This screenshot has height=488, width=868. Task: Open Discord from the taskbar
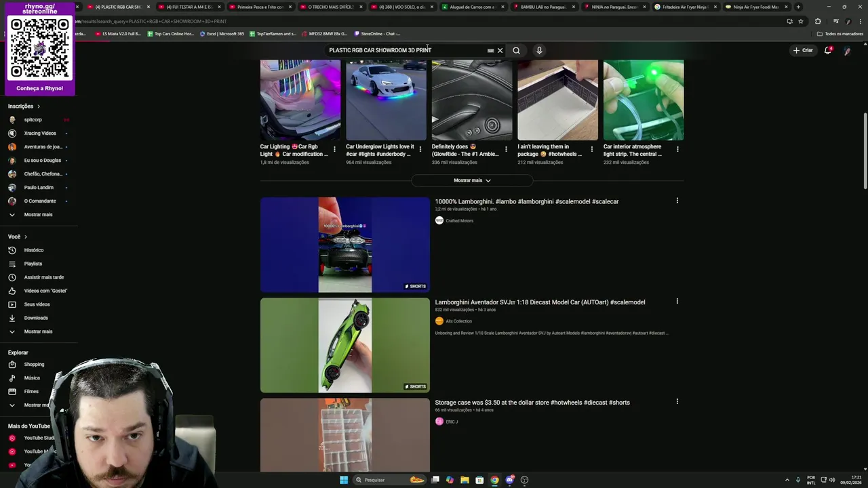pyautogui.click(x=509, y=480)
